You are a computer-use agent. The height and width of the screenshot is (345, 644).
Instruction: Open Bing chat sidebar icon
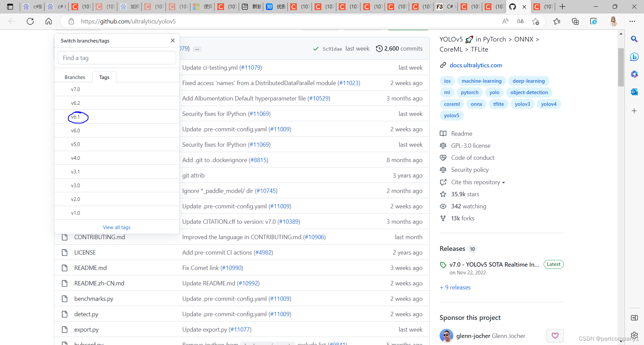click(x=634, y=57)
